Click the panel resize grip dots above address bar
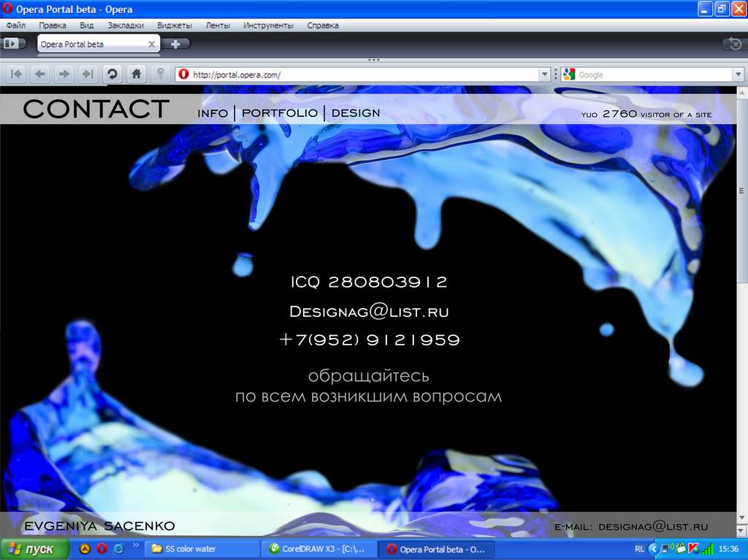Screen dimensions: 748x560 point(373,60)
